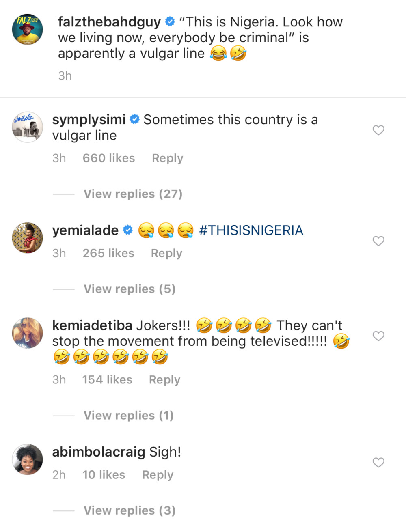Open symplysimi's avatar
The image size is (406, 532).
tap(28, 127)
